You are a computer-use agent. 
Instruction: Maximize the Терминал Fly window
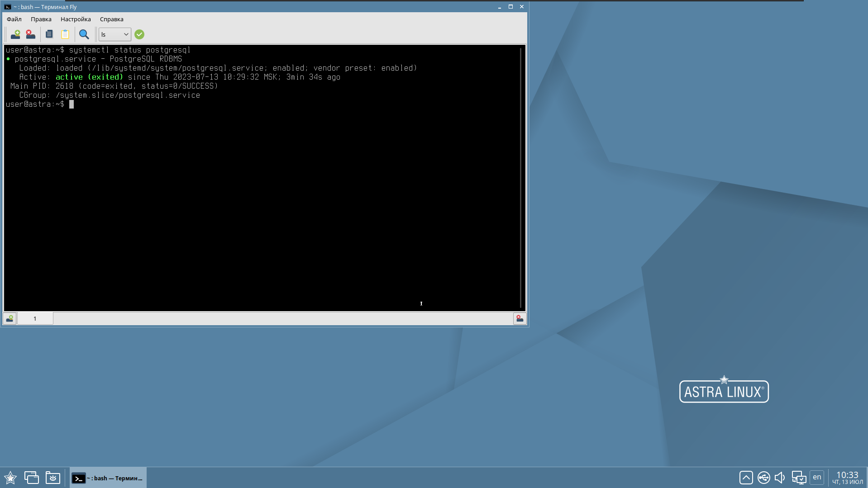tap(510, 7)
